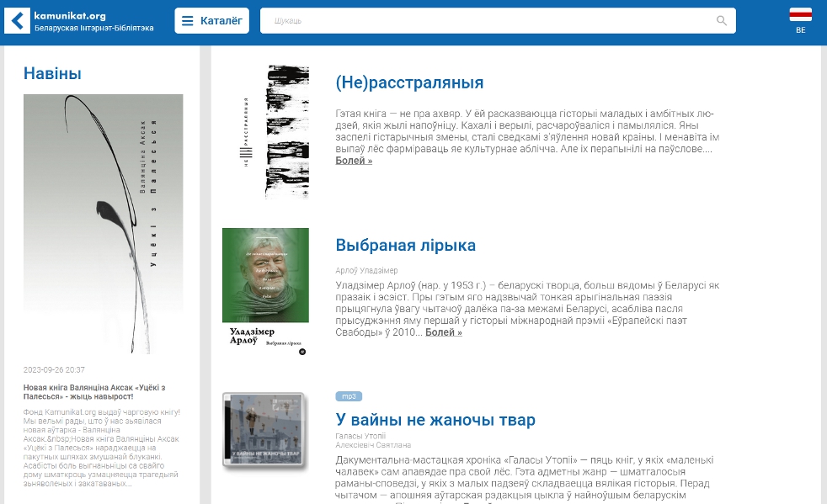Click the search magnifier icon

click(x=721, y=20)
